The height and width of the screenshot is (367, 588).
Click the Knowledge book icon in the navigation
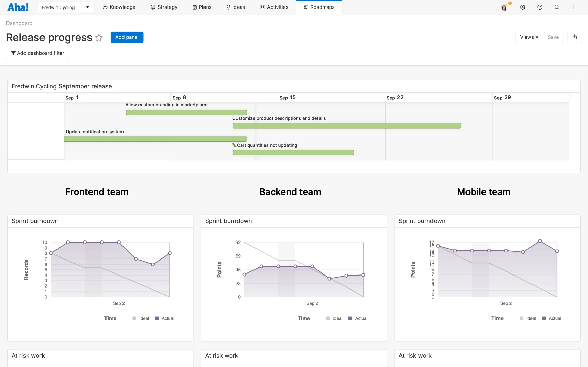[104, 7]
